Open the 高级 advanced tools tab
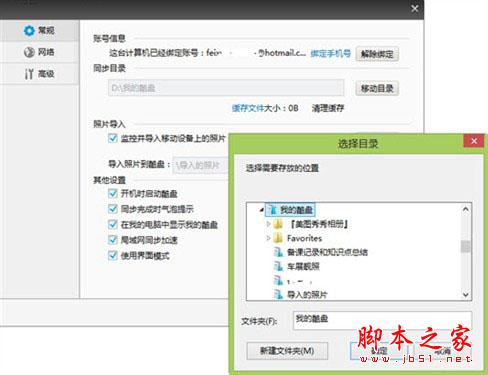Image resolution: width=488 pixels, height=375 pixels. [x=39, y=74]
